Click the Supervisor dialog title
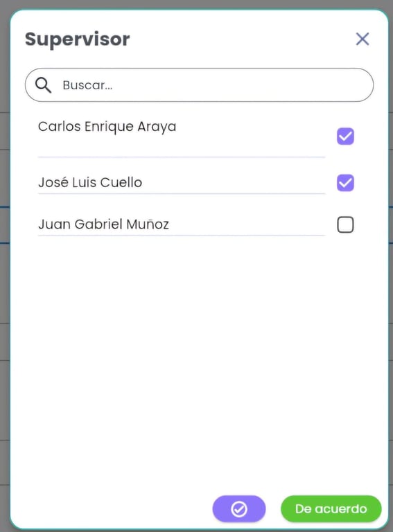The image size is (393, 532). point(78,39)
